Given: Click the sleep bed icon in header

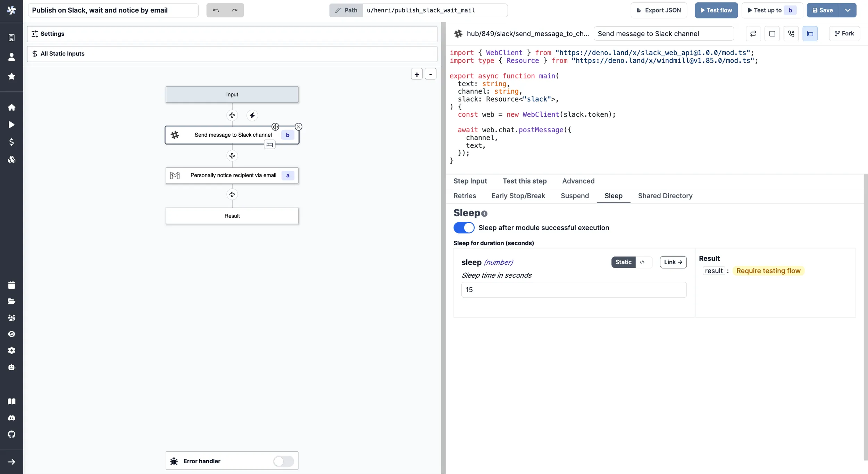Looking at the screenshot, I should [x=810, y=34].
